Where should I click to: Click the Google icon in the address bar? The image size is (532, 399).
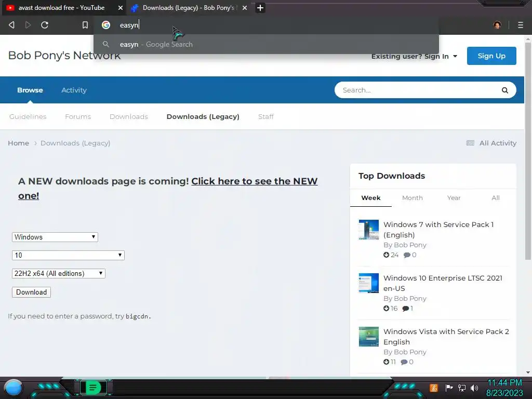[106, 25]
